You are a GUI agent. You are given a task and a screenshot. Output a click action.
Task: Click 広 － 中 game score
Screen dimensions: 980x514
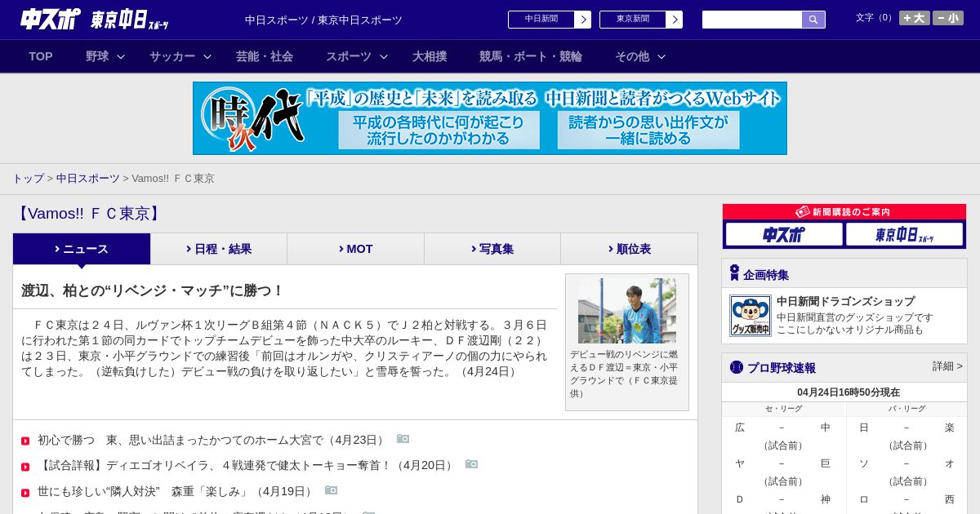(x=783, y=428)
